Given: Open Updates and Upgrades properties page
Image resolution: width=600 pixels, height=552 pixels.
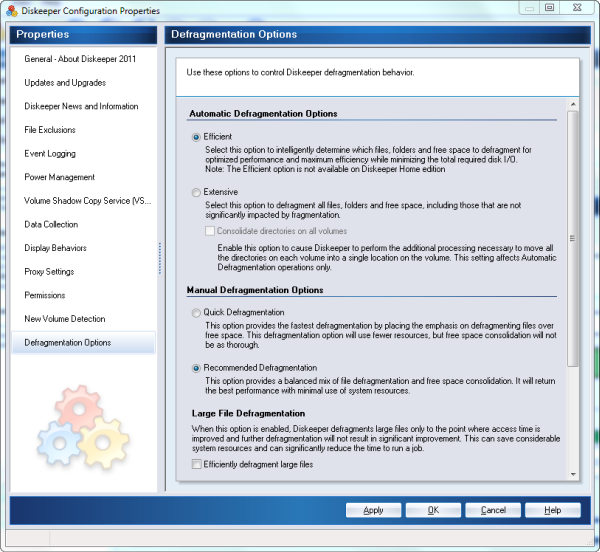Looking at the screenshot, I should click(65, 83).
